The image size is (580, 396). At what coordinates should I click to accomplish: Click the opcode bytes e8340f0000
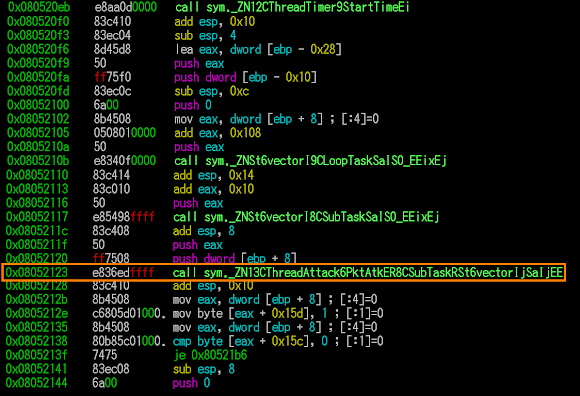coord(125,161)
